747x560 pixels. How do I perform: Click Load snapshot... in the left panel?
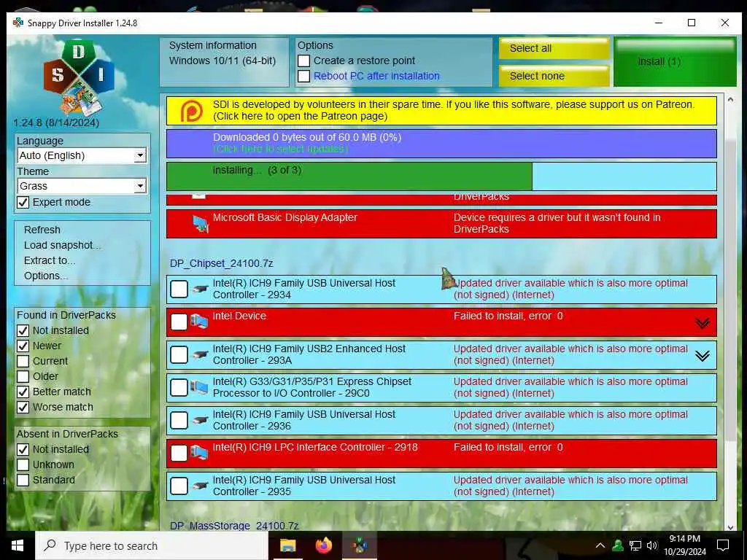click(x=62, y=245)
